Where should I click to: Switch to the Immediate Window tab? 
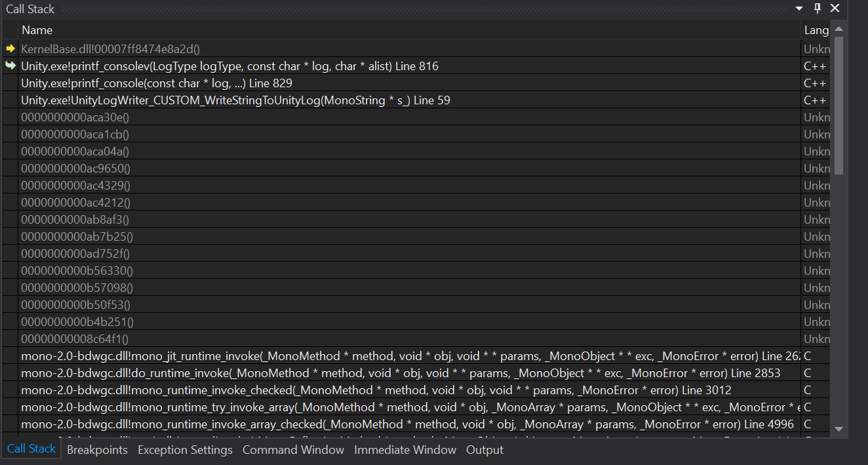[405, 450]
